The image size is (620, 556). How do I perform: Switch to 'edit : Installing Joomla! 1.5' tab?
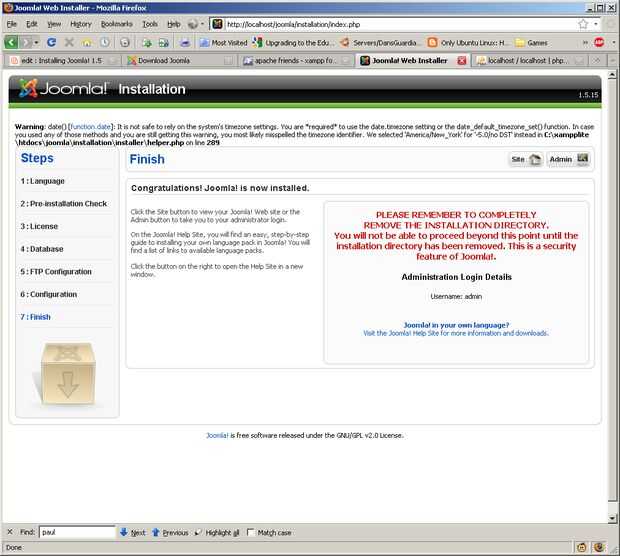[62, 61]
